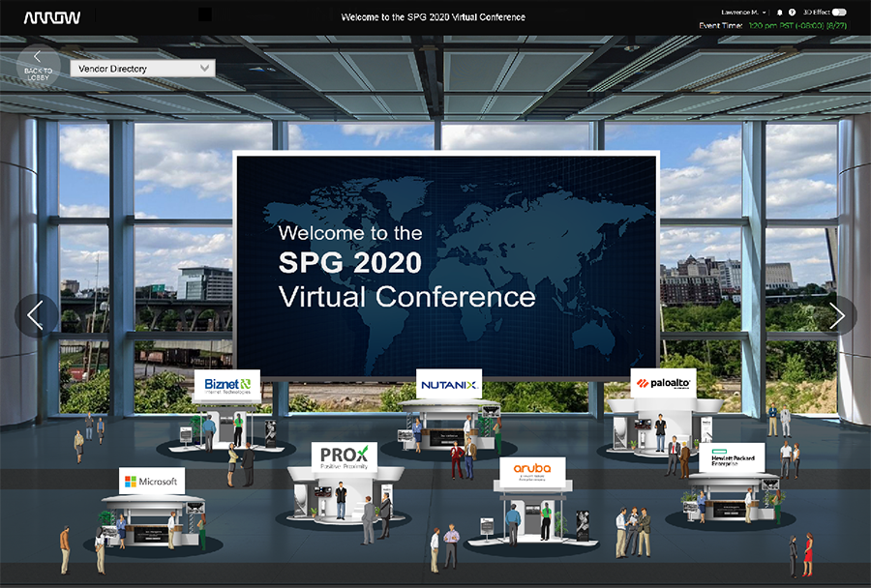The height and width of the screenshot is (588, 871).
Task: Go to previous hall with left arrow
Action: coord(36,315)
